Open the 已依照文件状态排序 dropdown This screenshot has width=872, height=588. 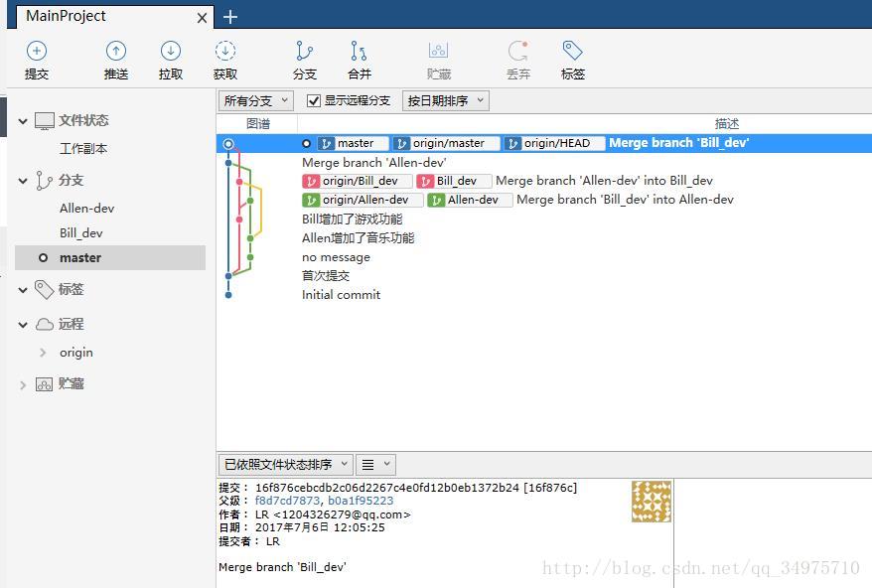[283, 464]
